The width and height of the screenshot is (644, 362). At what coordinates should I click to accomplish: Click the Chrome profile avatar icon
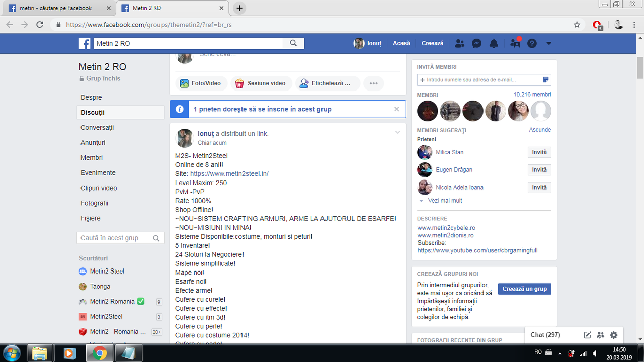(x=618, y=24)
